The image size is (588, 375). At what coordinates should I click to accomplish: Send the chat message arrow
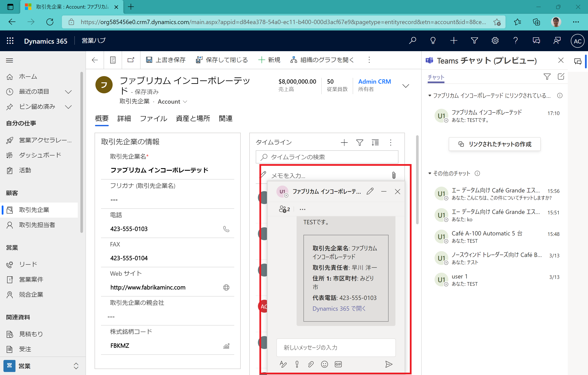point(389,364)
